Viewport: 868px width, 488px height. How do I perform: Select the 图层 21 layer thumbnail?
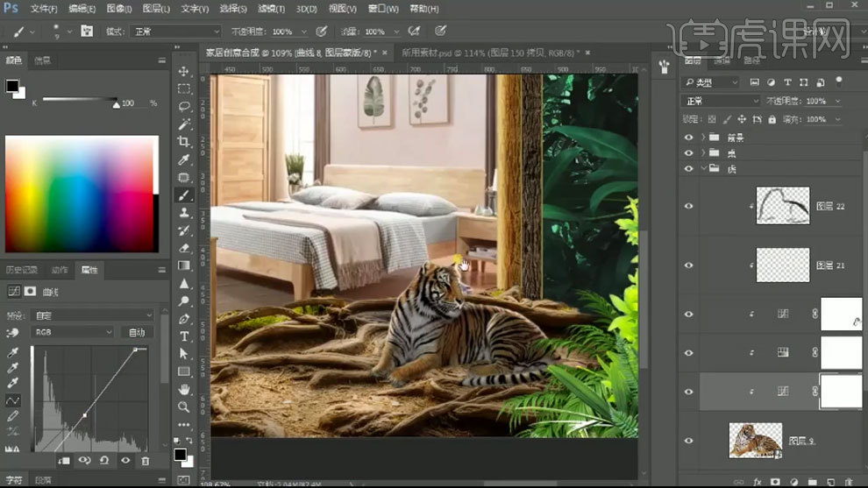(x=782, y=265)
